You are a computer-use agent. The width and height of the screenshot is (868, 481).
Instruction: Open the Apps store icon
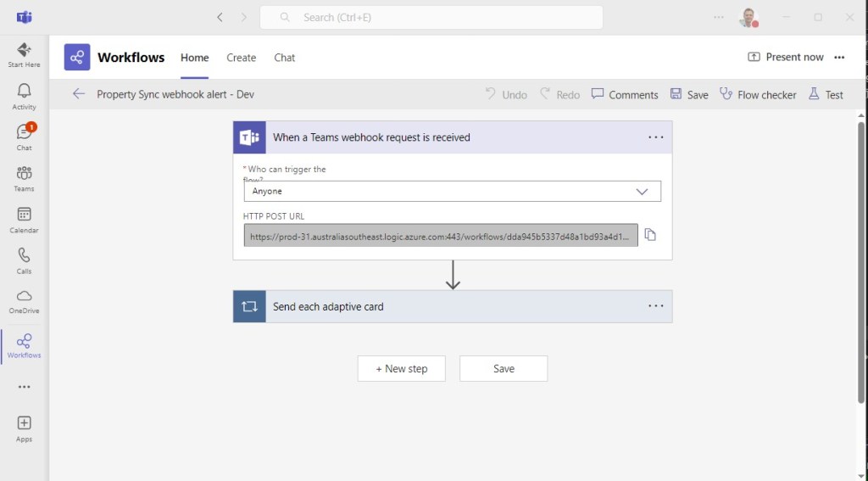tap(24, 429)
